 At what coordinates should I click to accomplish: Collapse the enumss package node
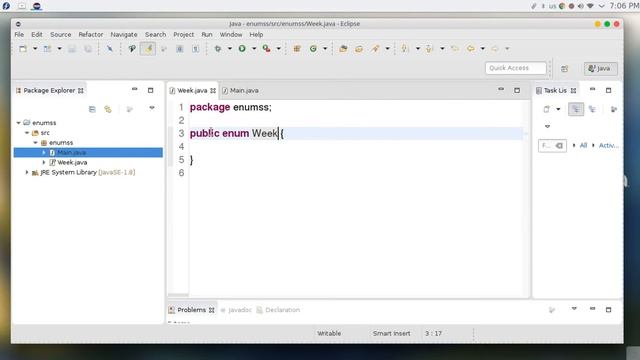[x=36, y=143]
